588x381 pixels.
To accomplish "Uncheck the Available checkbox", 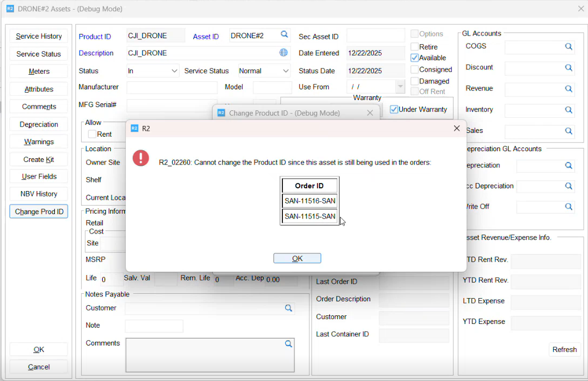I will [415, 58].
